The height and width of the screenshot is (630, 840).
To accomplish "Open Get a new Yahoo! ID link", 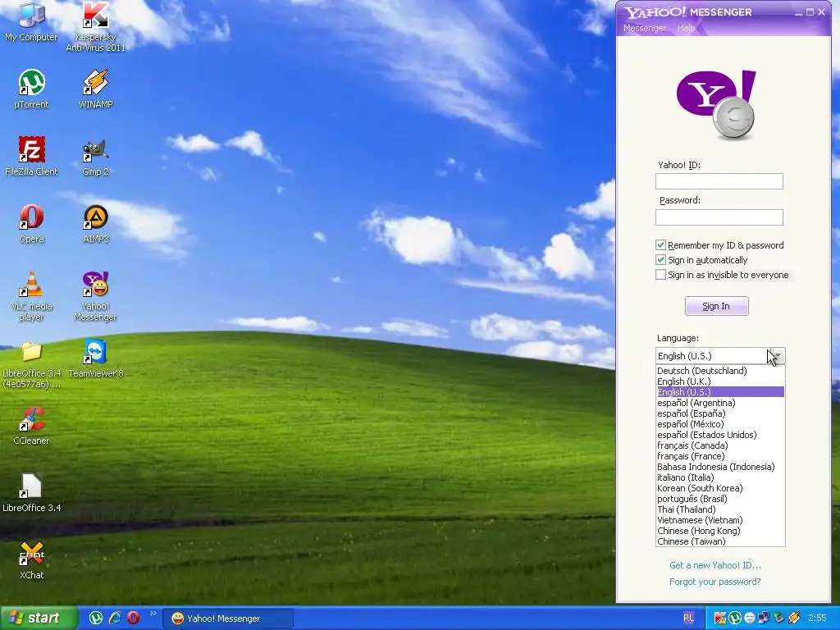I will (x=715, y=565).
